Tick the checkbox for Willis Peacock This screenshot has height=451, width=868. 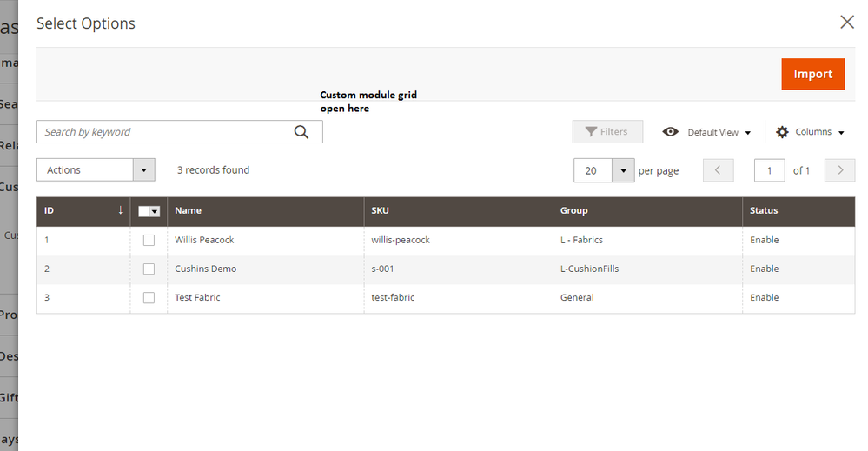click(x=149, y=240)
